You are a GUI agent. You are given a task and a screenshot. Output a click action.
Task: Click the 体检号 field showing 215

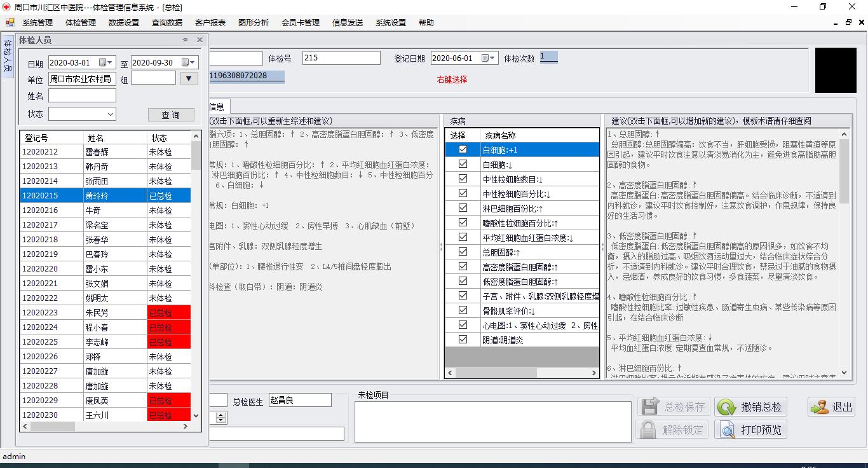pos(341,58)
